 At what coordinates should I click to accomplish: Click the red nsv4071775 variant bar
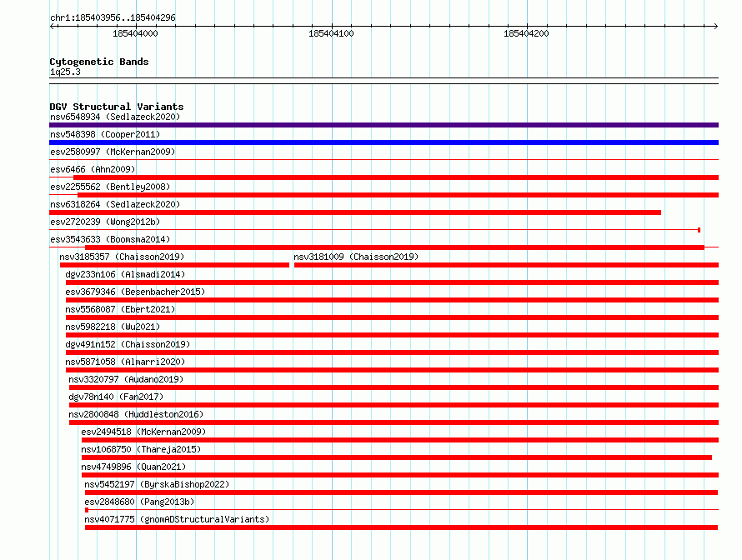[x=401, y=527]
